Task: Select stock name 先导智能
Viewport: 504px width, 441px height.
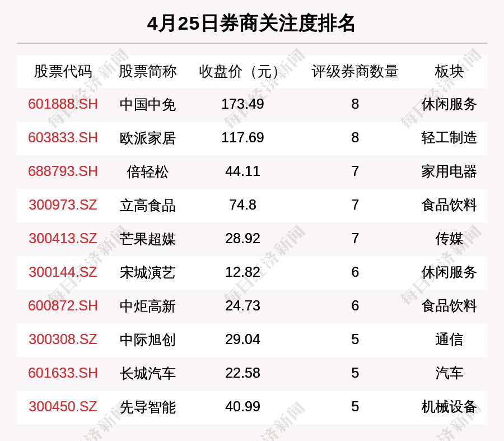Action: (147, 407)
